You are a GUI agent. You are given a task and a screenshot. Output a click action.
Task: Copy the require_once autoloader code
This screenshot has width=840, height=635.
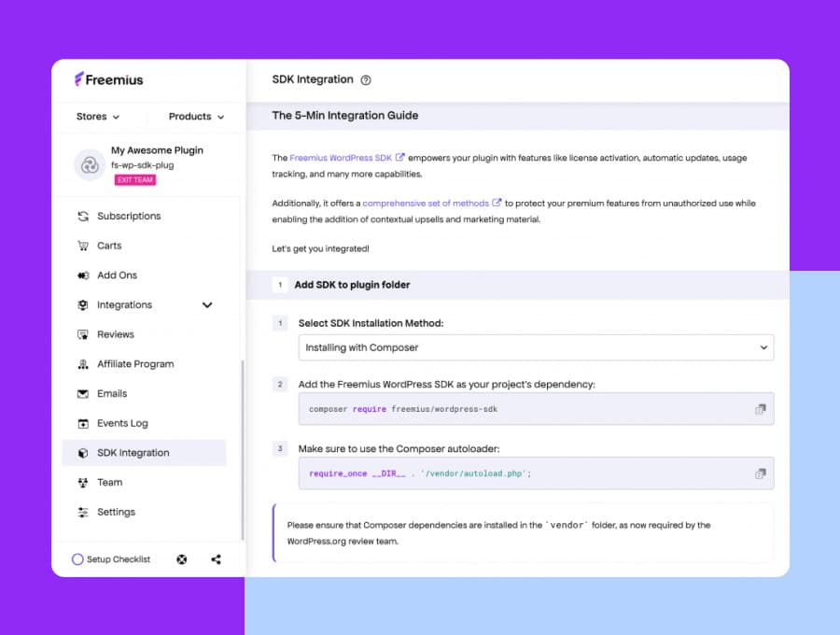pyautogui.click(x=760, y=473)
